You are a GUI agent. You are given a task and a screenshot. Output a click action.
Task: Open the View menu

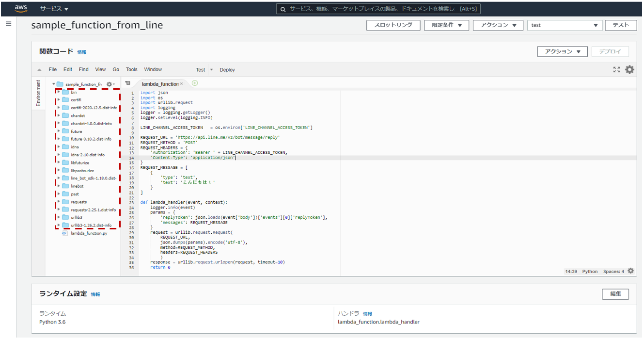100,69
